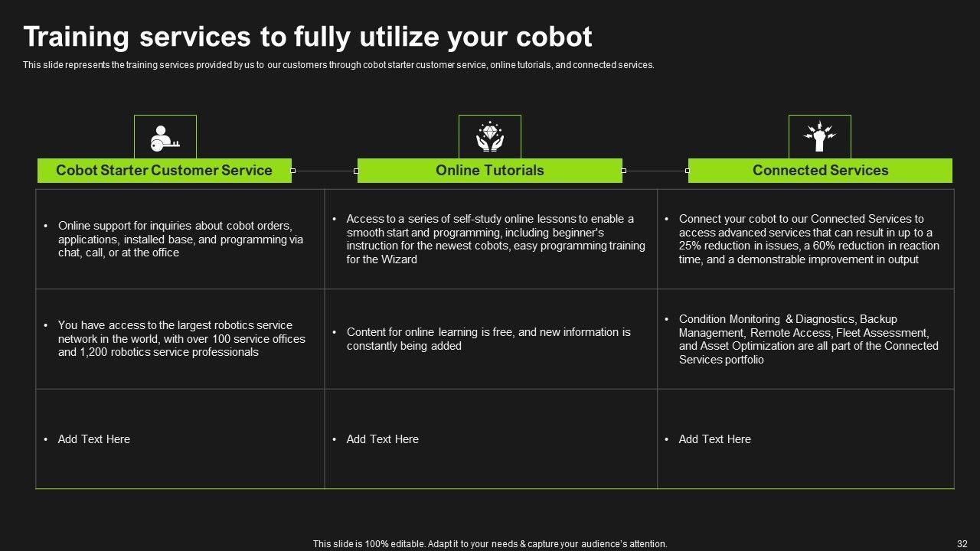Select the self-study online lessons text
The width and height of the screenshot is (980, 551).
pyautogui.click(x=495, y=240)
